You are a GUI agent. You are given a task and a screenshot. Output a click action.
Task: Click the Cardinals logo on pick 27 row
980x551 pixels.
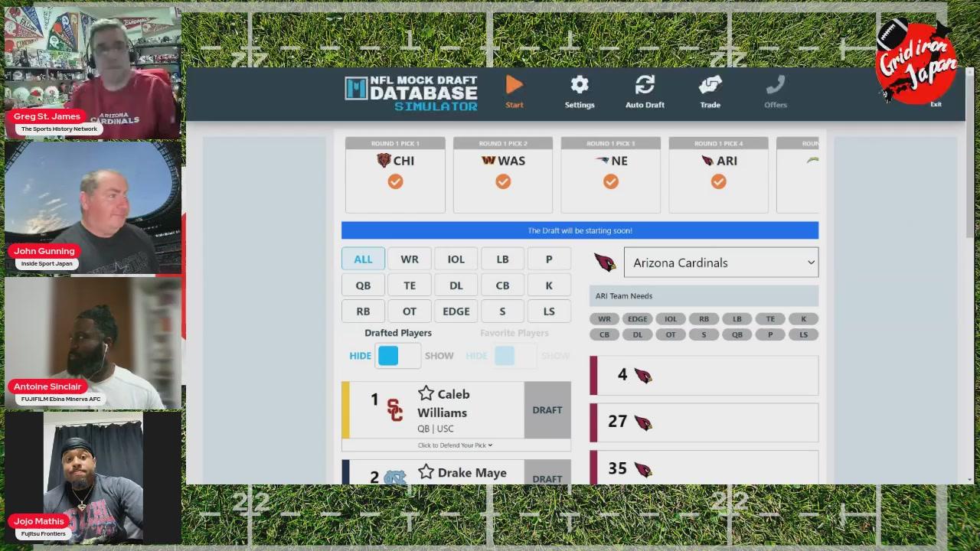tap(643, 422)
